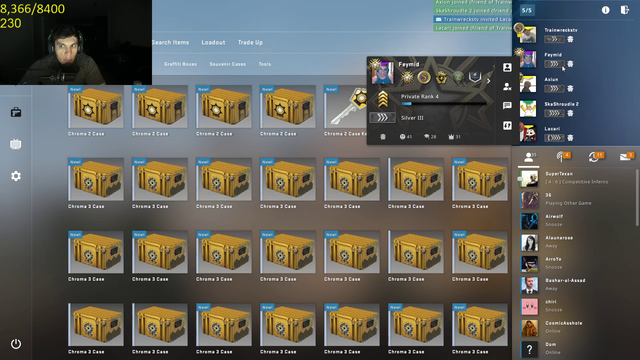
Task: Open the Loadout tab
Action: 213,42
